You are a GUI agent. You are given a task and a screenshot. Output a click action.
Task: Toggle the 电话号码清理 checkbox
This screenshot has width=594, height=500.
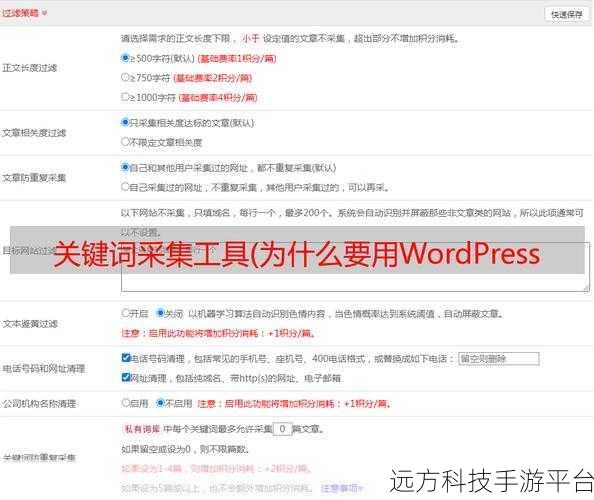tap(126, 358)
